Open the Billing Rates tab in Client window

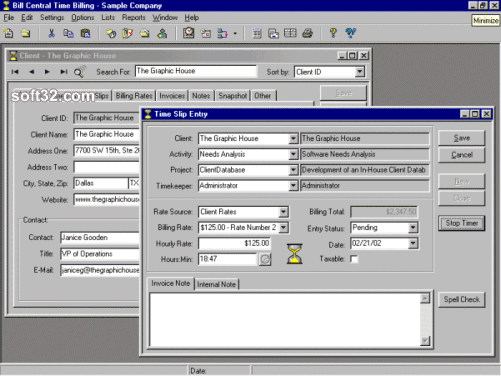click(x=134, y=96)
